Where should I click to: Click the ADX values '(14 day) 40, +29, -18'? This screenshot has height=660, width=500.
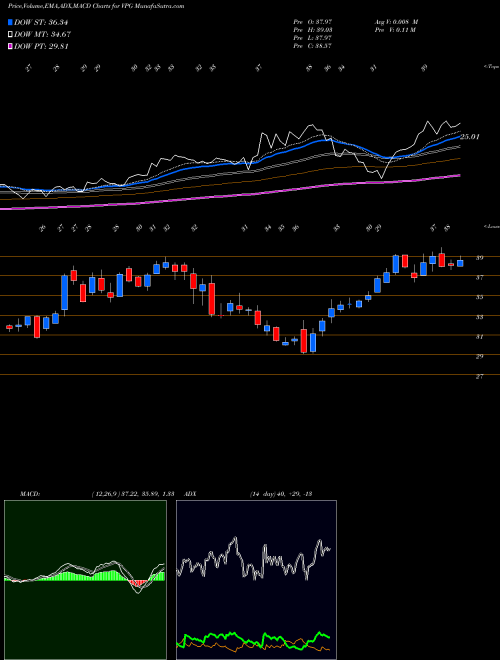point(280,494)
